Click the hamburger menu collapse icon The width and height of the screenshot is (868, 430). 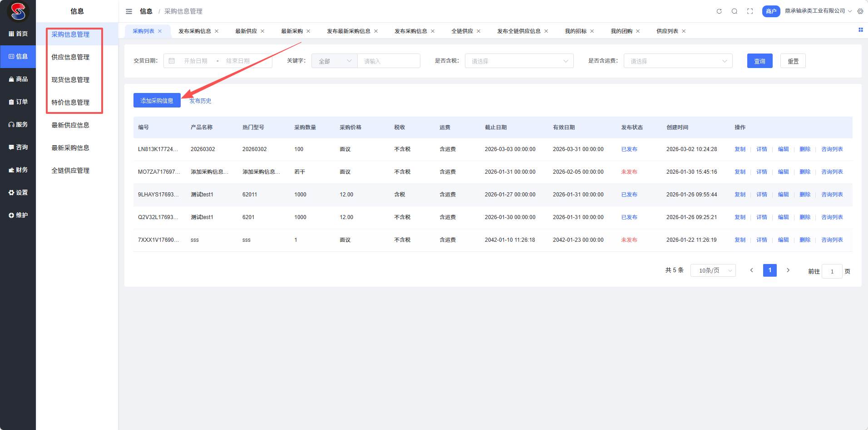(129, 11)
